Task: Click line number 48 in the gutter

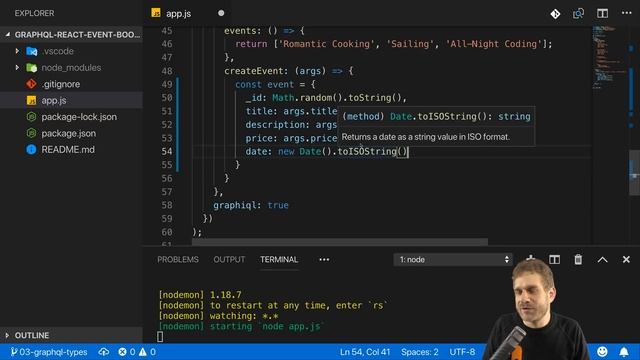Action: click(x=167, y=71)
